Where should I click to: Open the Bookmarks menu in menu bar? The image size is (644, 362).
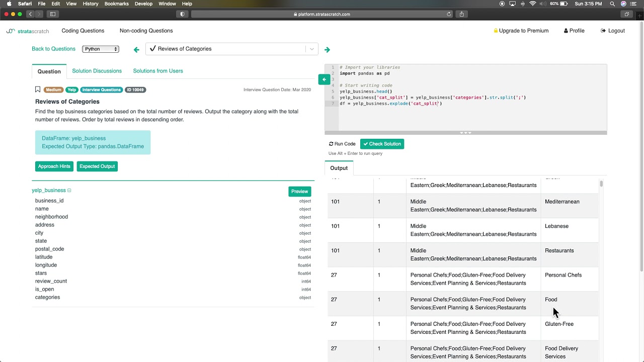[116, 4]
